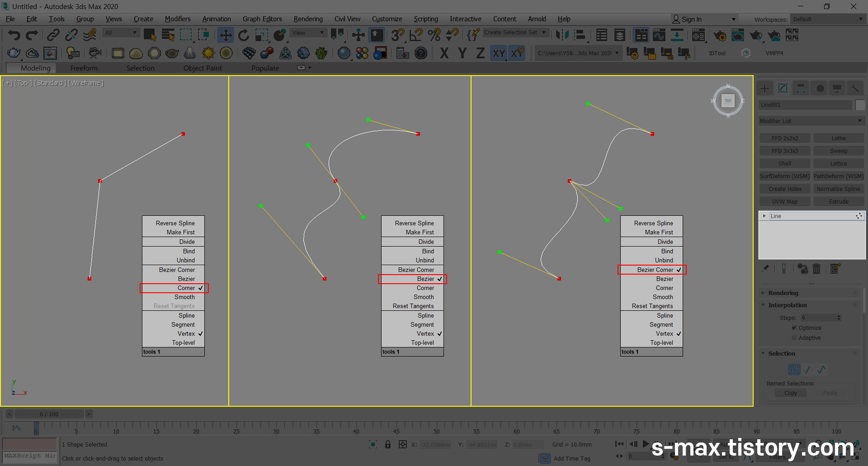Viewport: 868px width, 466px height.
Task: Select Vertex sub-object selection icon
Action: 794,370
